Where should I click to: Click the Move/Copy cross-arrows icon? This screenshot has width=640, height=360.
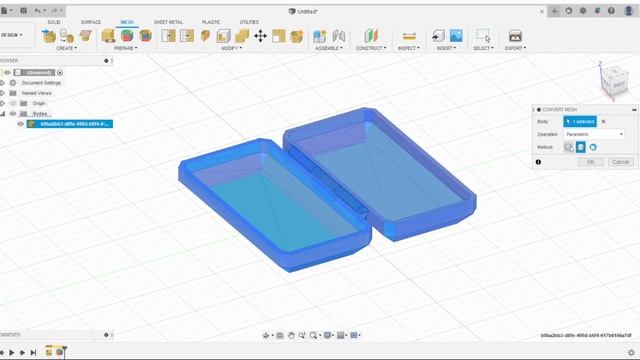[x=260, y=36]
